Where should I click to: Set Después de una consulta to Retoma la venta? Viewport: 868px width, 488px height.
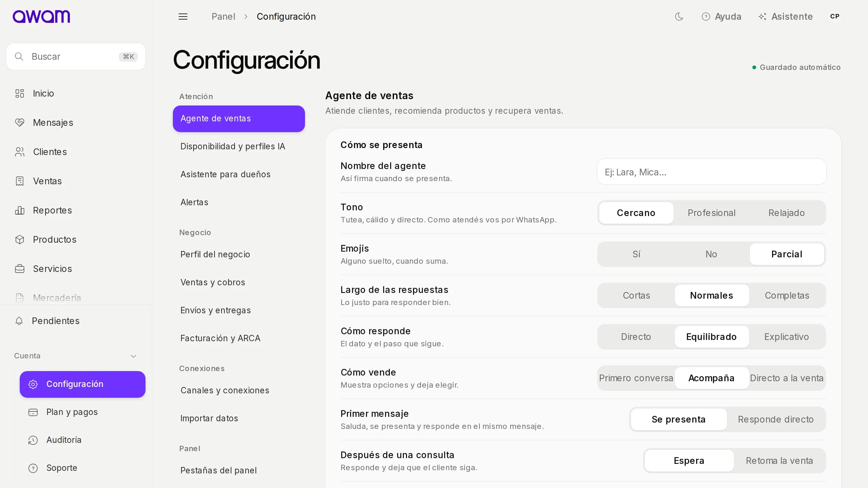tap(779, 461)
